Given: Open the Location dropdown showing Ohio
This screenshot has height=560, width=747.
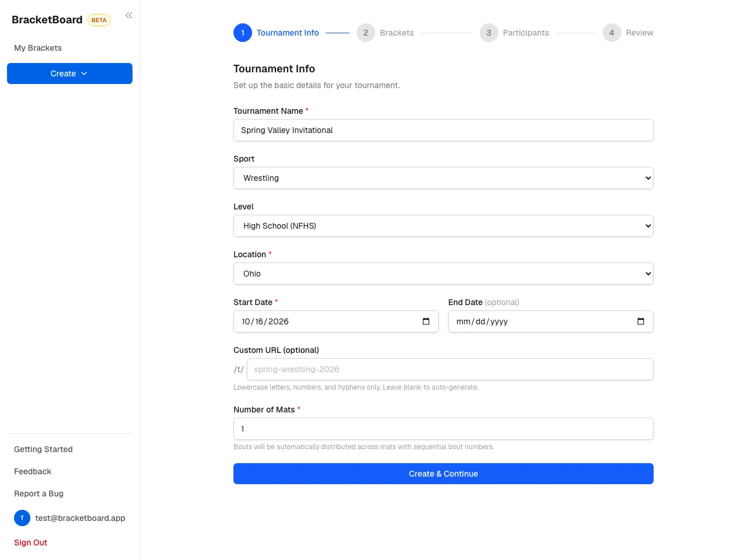Looking at the screenshot, I should point(444,274).
